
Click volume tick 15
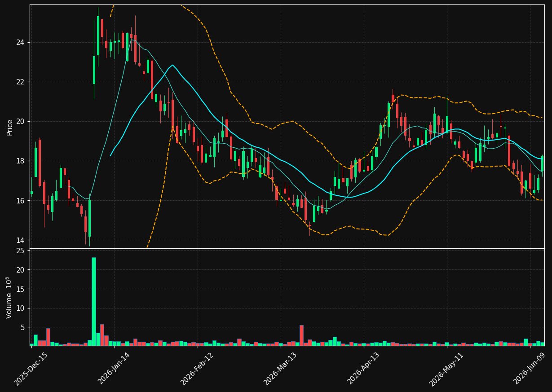click(x=21, y=289)
